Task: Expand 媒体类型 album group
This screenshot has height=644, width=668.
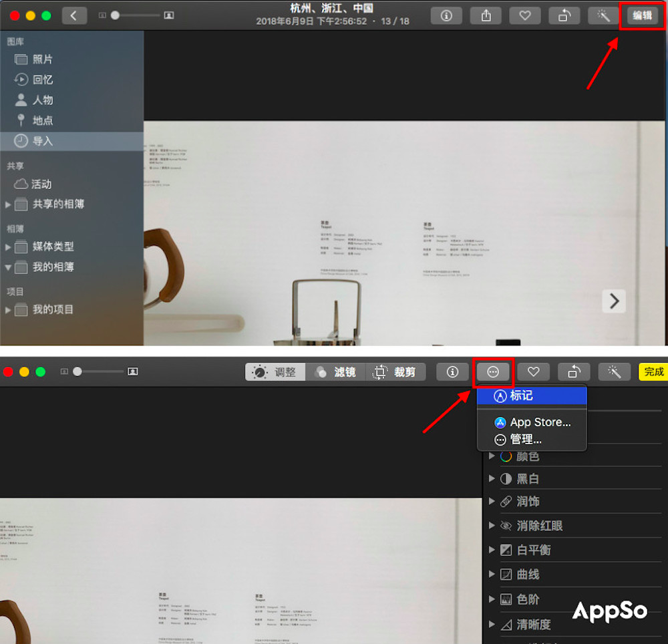Action: (8, 247)
